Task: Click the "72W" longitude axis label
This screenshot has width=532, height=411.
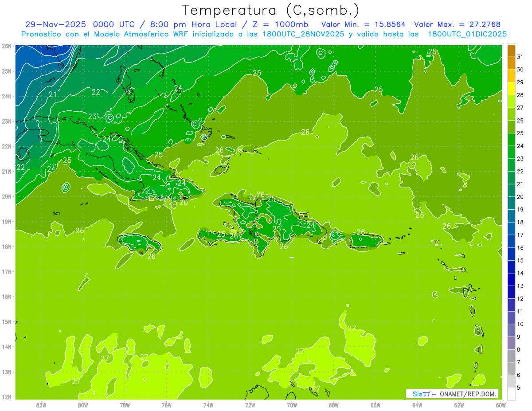Action: tap(250, 404)
